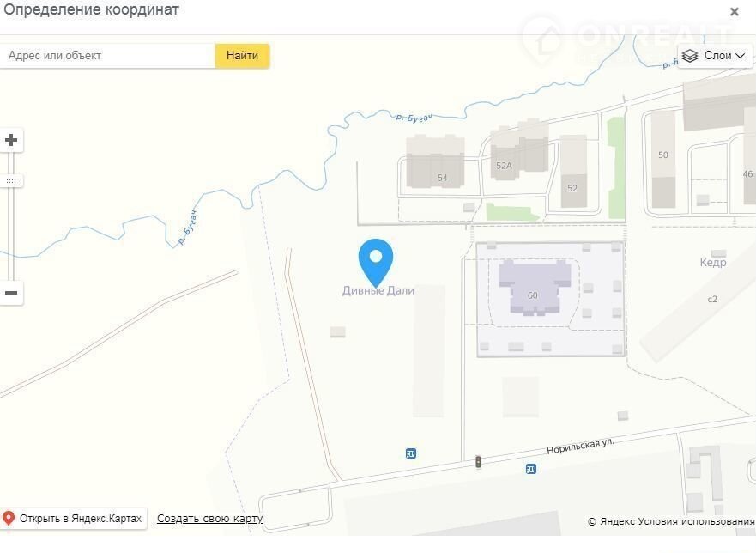Click Открыть в Яндекс.Картах button
This screenshot has width=756, height=553.
click(x=73, y=519)
